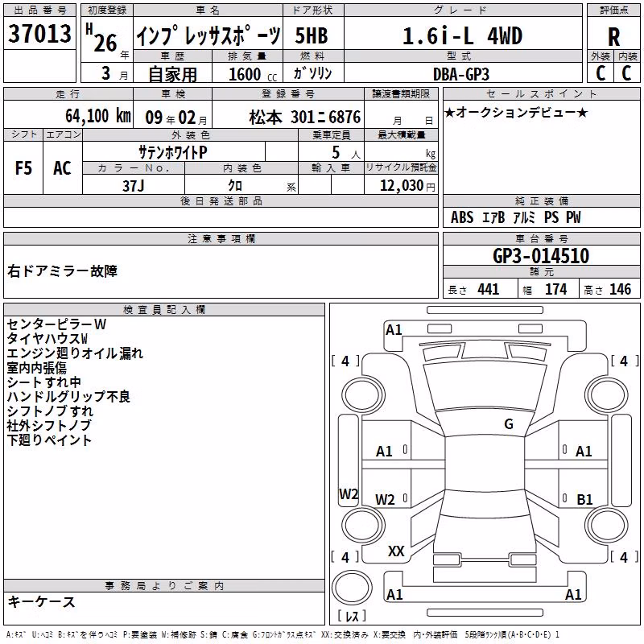Click the A1 mark on rear bumper left

point(394,594)
